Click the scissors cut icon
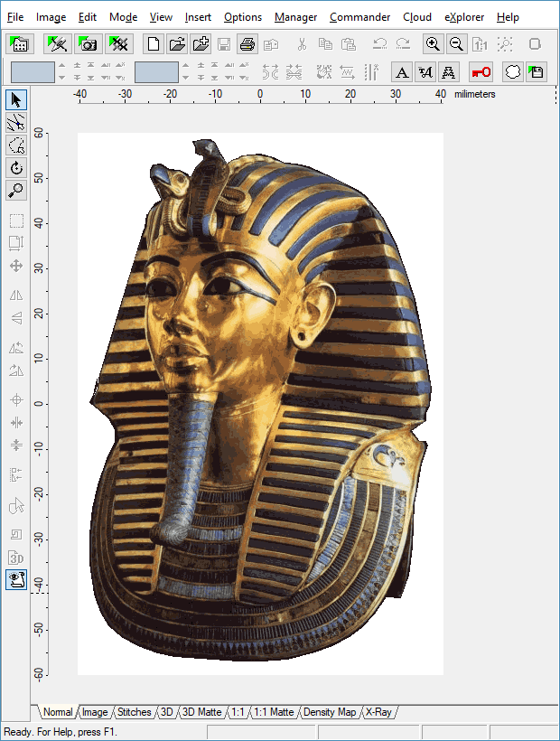 [302, 44]
